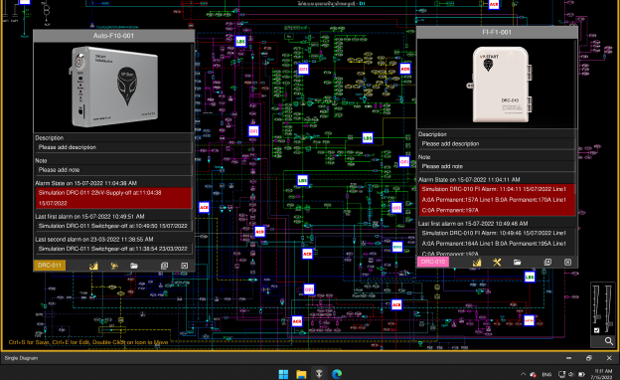Toggle checkbox under the zoom sliders
The image size is (620, 380).
[x=597, y=330]
